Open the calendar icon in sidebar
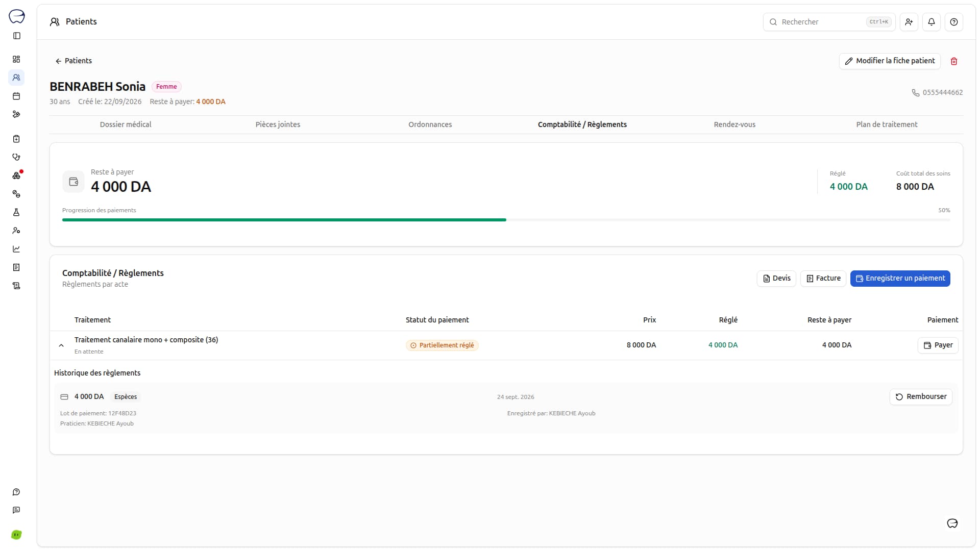Viewport: 980px width, 551px height. [x=16, y=96]
